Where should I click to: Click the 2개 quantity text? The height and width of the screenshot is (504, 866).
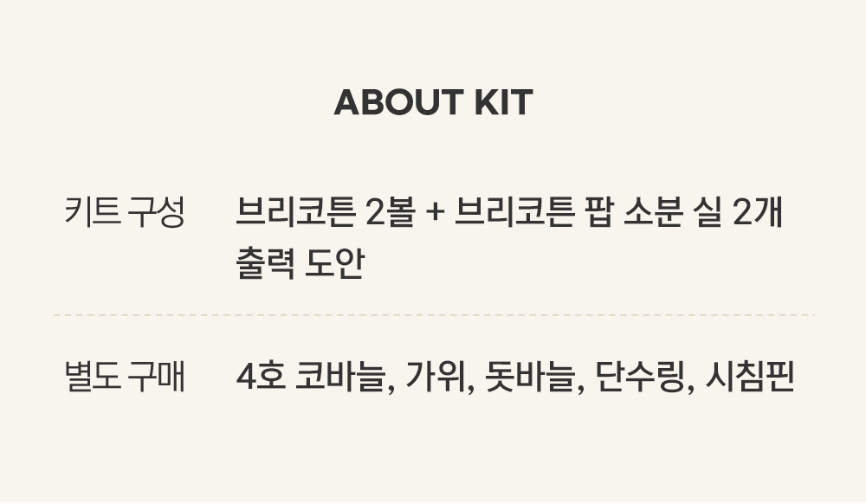(x=758, y=212)
